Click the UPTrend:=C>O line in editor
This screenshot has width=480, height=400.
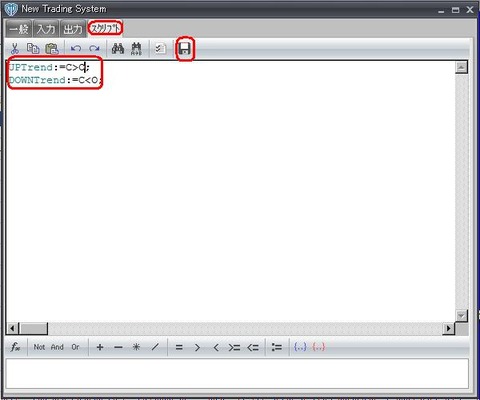click(x=49, y=68)
